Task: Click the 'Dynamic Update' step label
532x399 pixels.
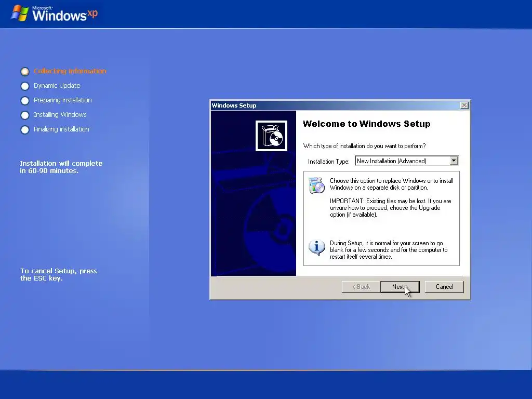Action: (57, 86)
